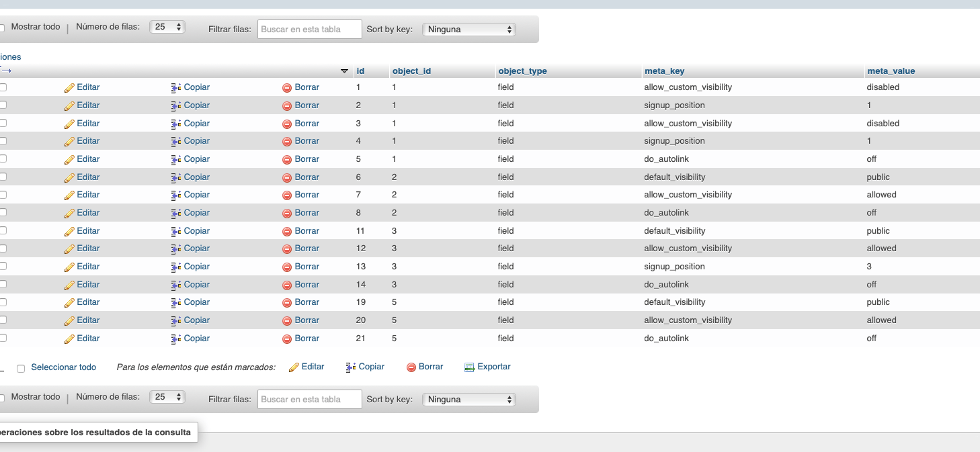The width and height of the screenshot is (980, 452).
Task: Click the red Borrar icon for row id 14
Action: (287, 285)
